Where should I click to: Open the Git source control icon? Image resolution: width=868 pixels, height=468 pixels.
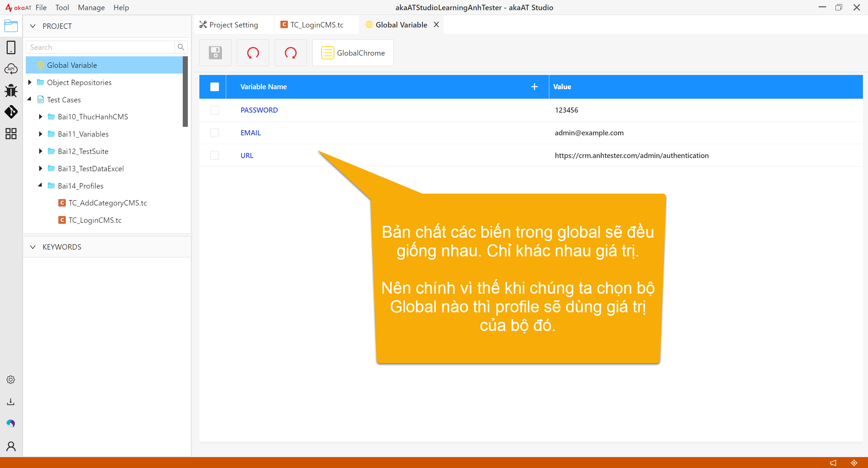(x=11, y=112)
